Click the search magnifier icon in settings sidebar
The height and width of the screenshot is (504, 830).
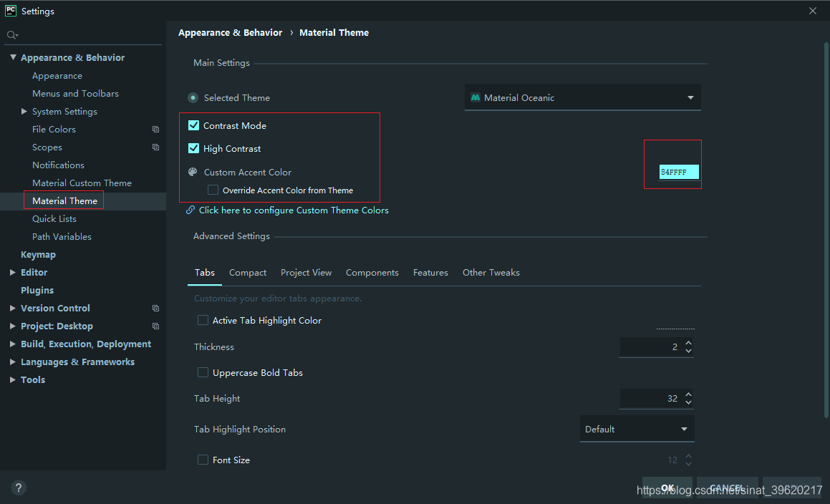pyautogui.click(x=11, y=35)
